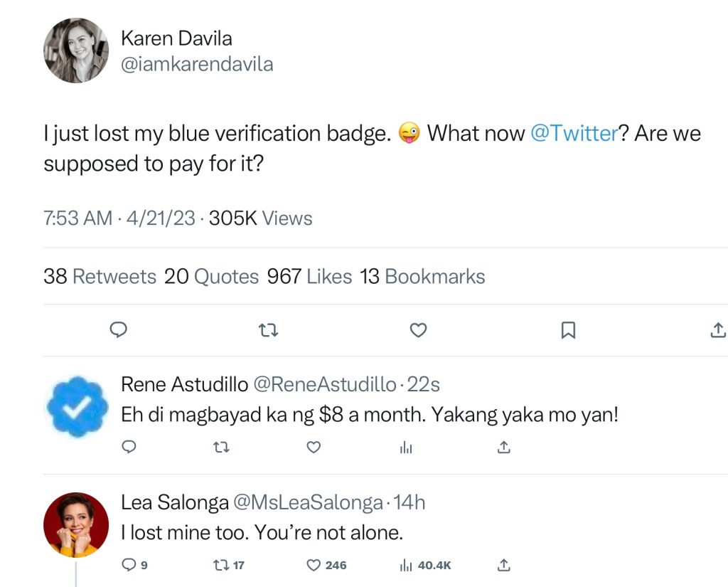Open the @Twitter mention link
Image resolution: width=728 pixels, height=587 pixels.
pyautogui.click(x=574, y=134)
